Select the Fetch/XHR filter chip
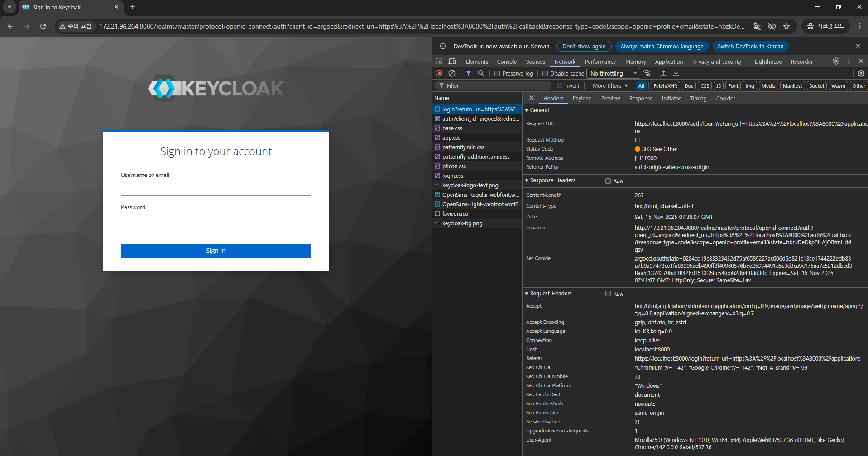 pyautogui.click(x=665, y=86)
